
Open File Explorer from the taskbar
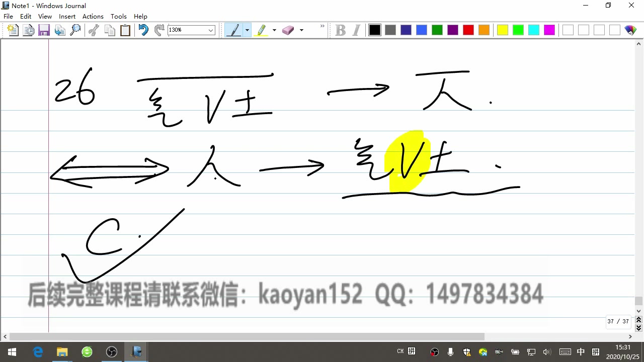62,352
